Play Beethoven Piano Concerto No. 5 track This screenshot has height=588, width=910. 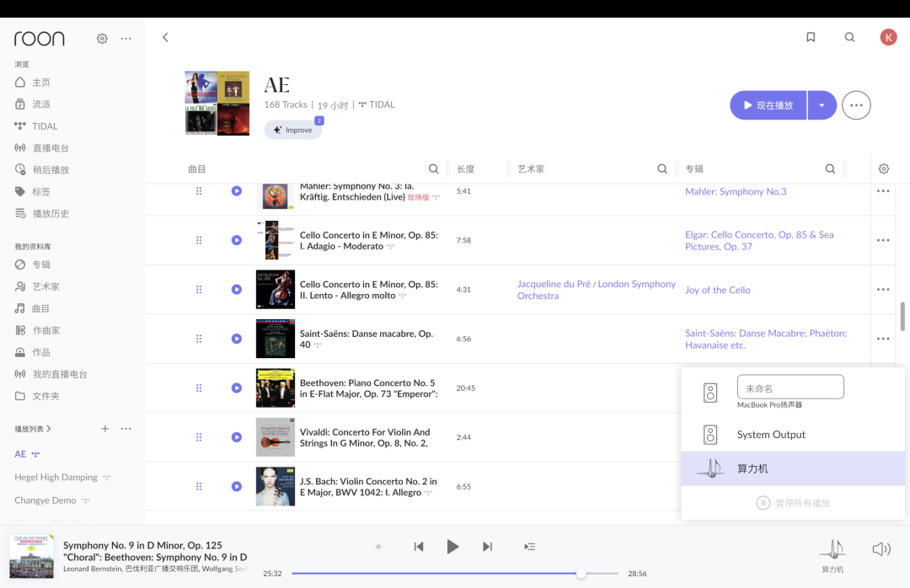pos(237,388)
